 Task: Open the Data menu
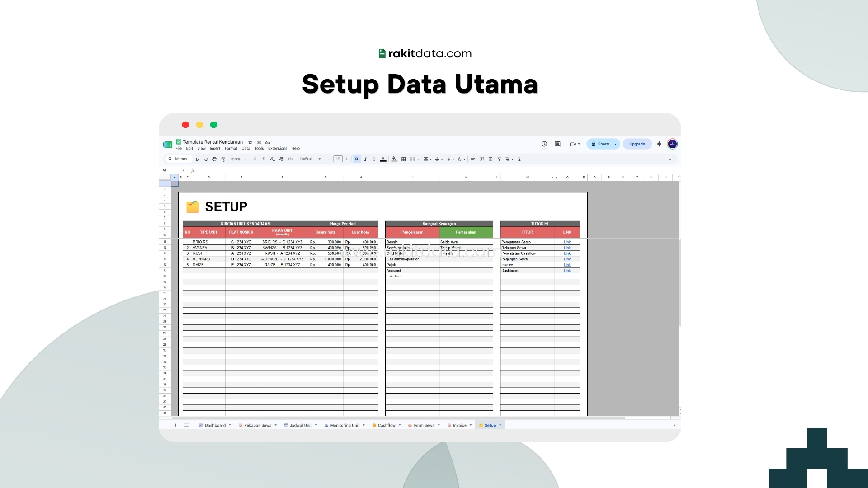pyautogui.click(x=245, y=148)
